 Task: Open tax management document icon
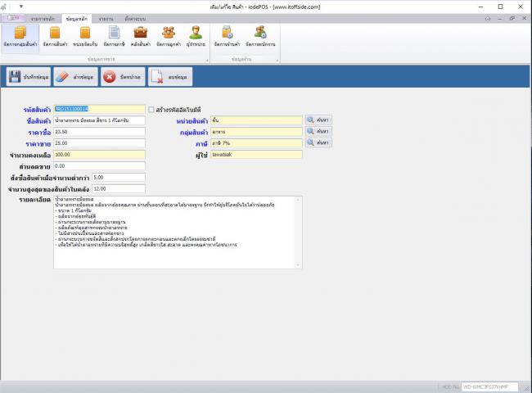(x=115, y=37)
